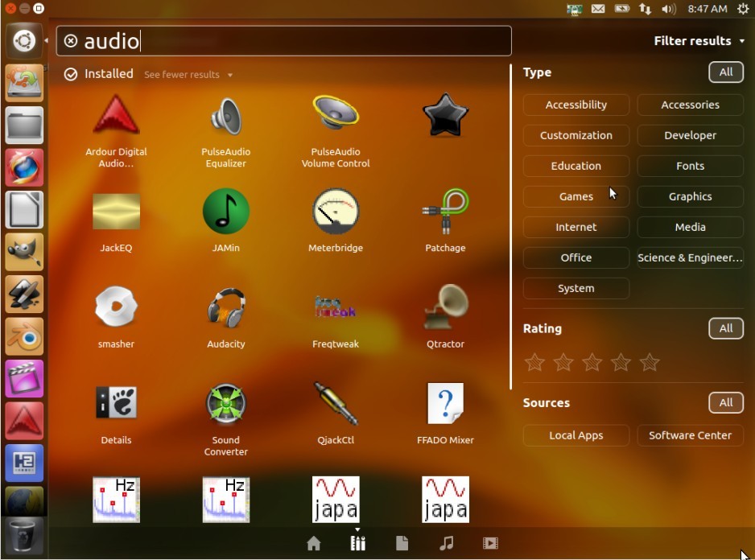Open the Details application result
Screen dimensions: 755x560
tap(116, 413)
